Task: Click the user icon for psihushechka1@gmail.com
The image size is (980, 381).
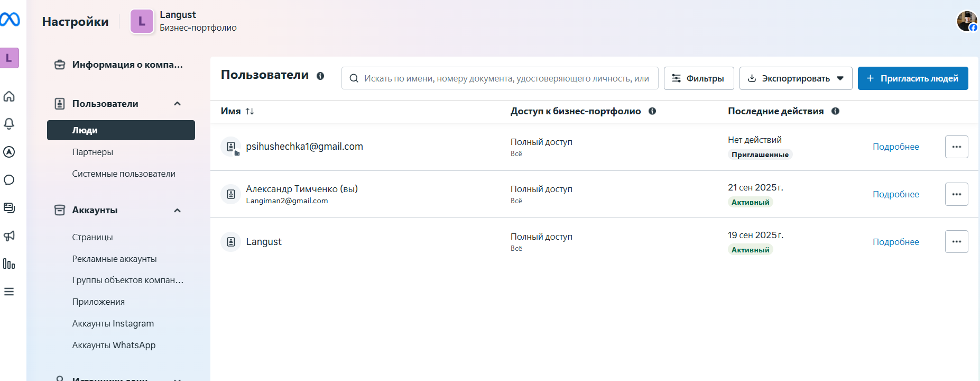Action: 231,147
